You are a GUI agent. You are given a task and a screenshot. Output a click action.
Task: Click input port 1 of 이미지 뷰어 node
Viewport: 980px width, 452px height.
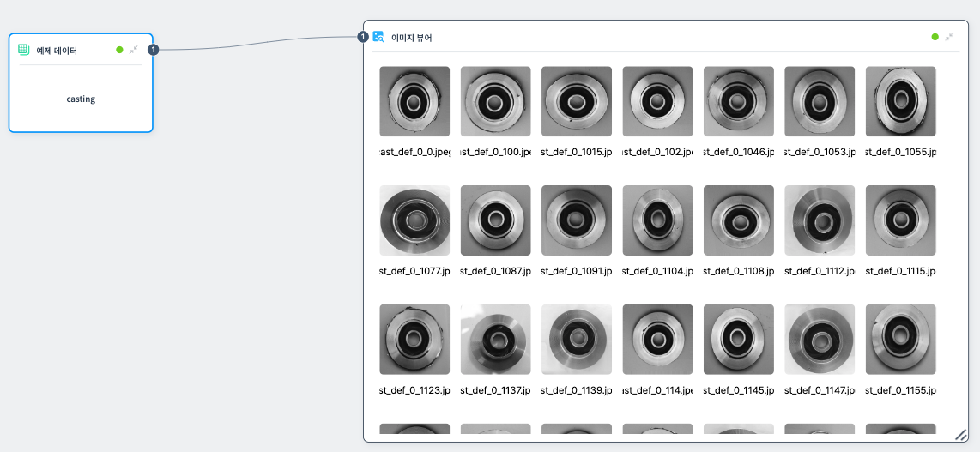click(x=363, y=37)
